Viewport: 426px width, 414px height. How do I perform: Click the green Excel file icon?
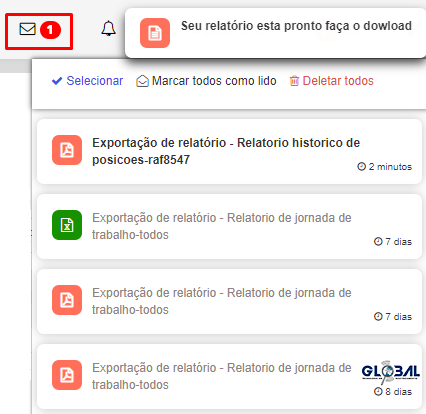point(67,225)
